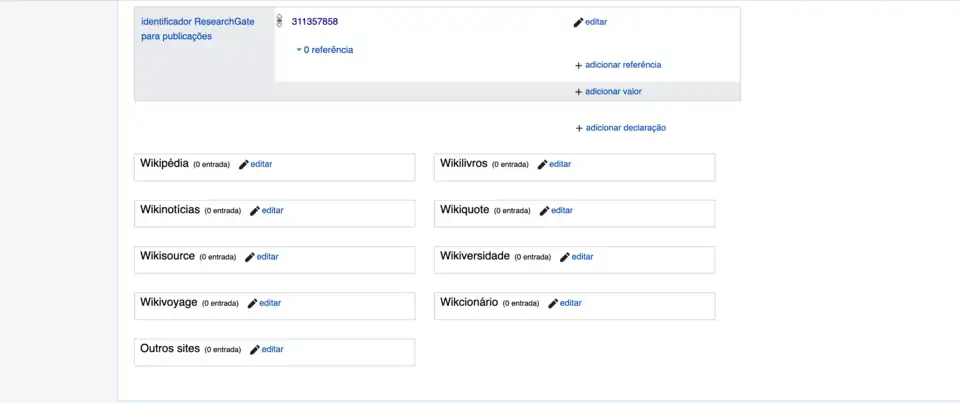Screen dimensions: 960x403
Task: Click editar link in Wikivoyage box
Action: [270, 303]
